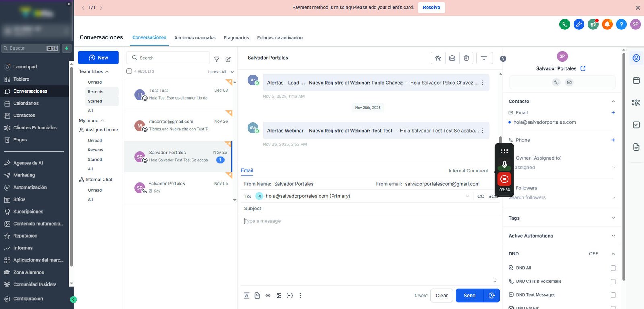
Task: Star the conversation with star icon
Action: tap(438, 58)
